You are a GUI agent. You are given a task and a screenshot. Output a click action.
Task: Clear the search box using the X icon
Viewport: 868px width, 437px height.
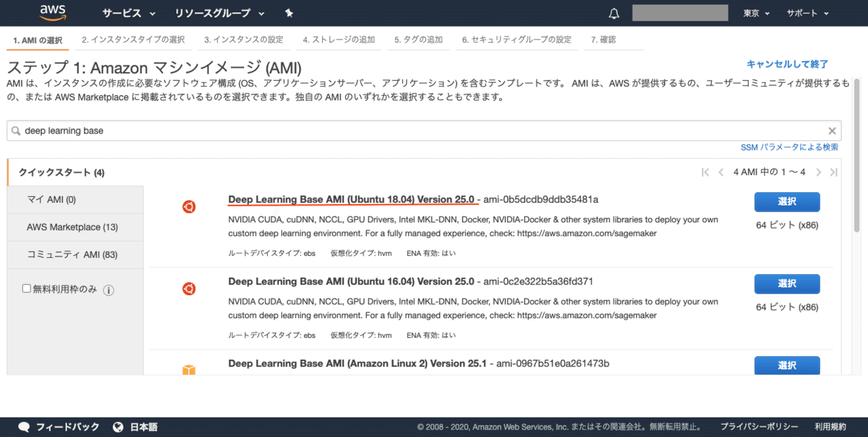coord(831,130)
